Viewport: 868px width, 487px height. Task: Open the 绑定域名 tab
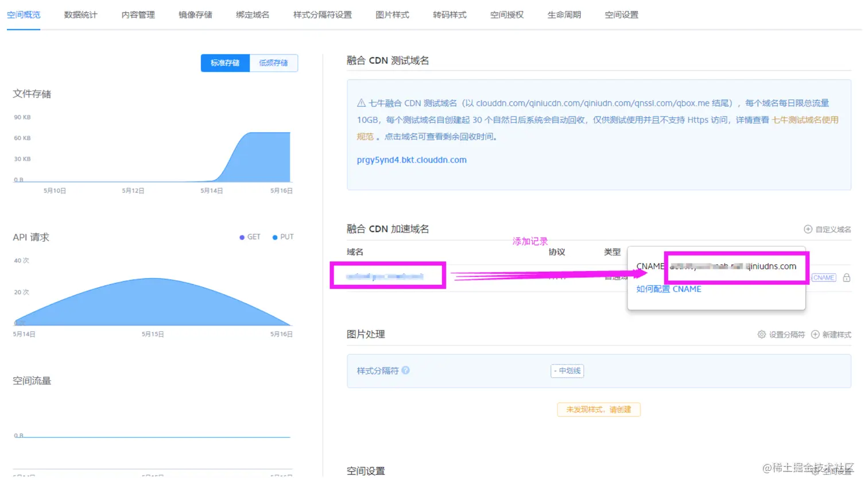pyautogui.click(x=253, y=15)
